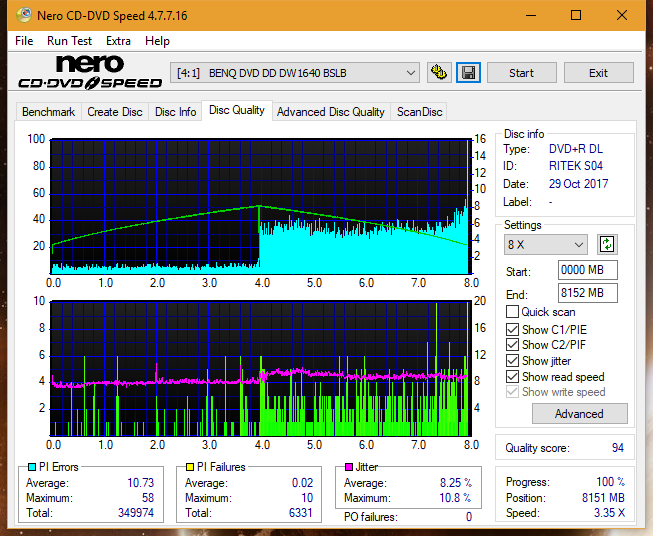The width and height of the screenshot is (653, 536).
Task: Expand the 8 X speed dropdown
Action: pyautogui.click(x=546, y=244)
